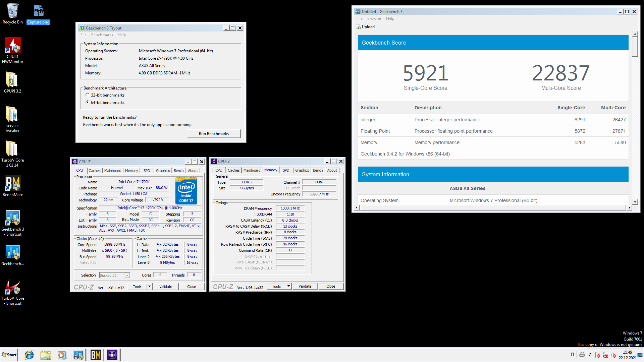Click vertical scrollbar up arrow in Geekbench results

[635, 34]
